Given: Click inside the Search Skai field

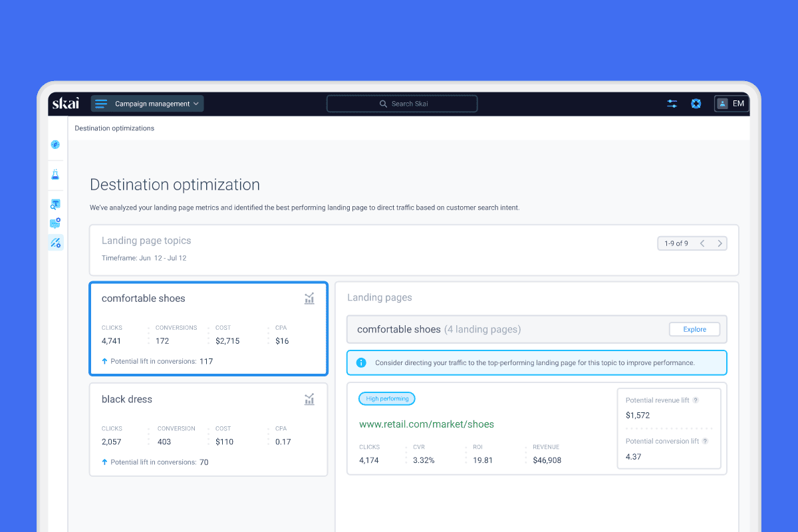Looking at the screenshot, I should (x=402, y=104).
